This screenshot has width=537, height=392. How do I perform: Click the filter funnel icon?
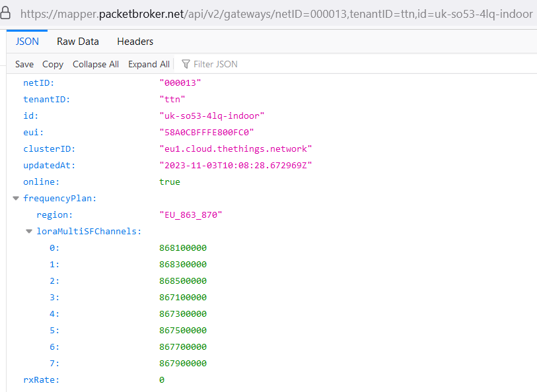[x=186, y=64]
